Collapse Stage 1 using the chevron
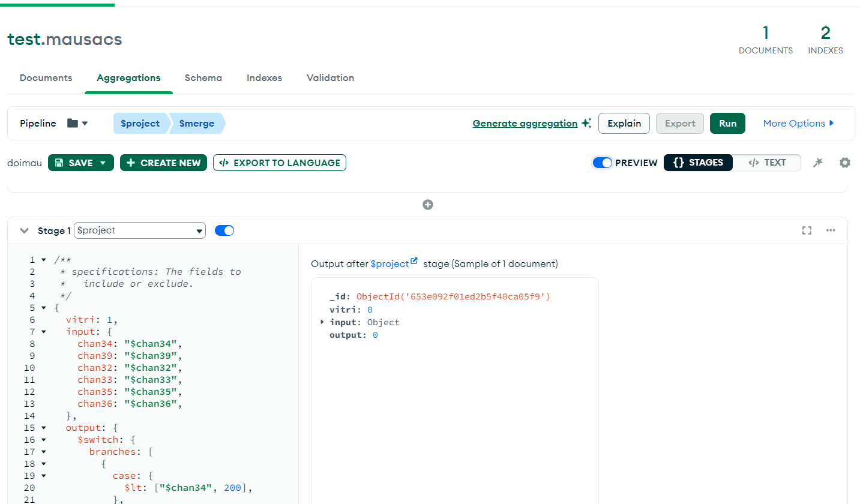860x504 pixels. 25,230
